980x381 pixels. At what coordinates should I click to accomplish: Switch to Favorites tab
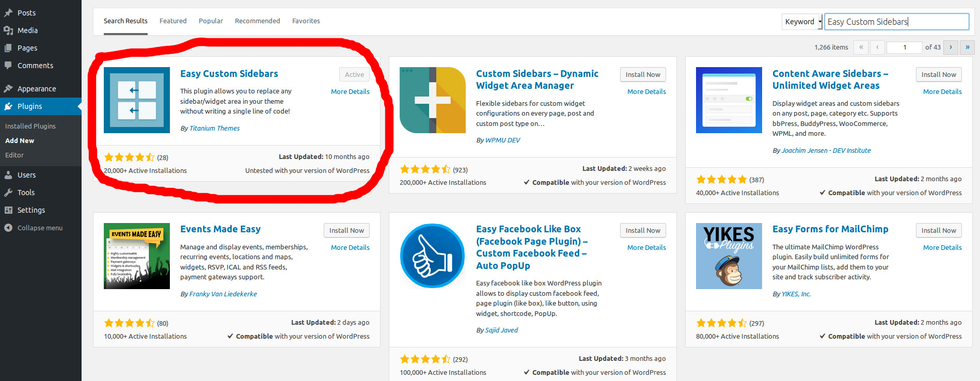point(306,21)
